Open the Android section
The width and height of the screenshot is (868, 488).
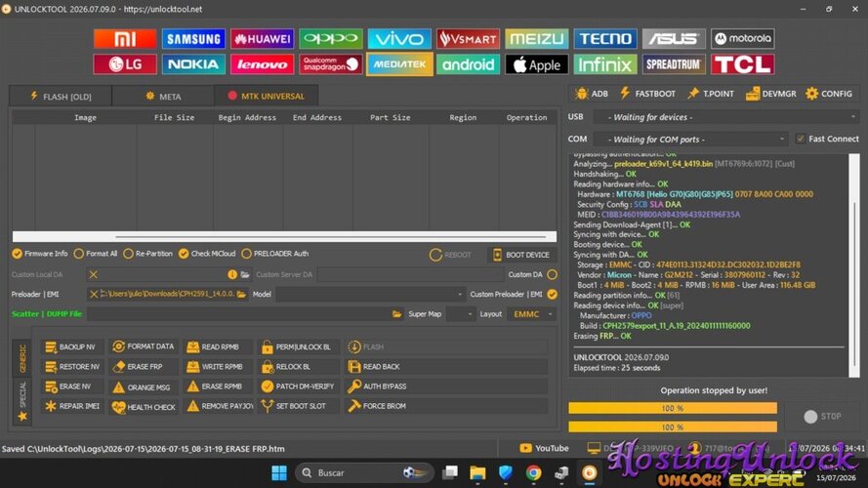click(x=468, y=64)
